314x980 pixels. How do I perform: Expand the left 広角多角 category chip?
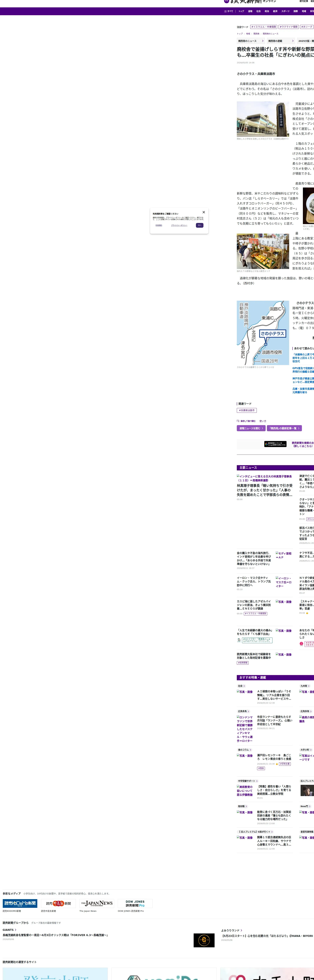click(x=244, y=711)
